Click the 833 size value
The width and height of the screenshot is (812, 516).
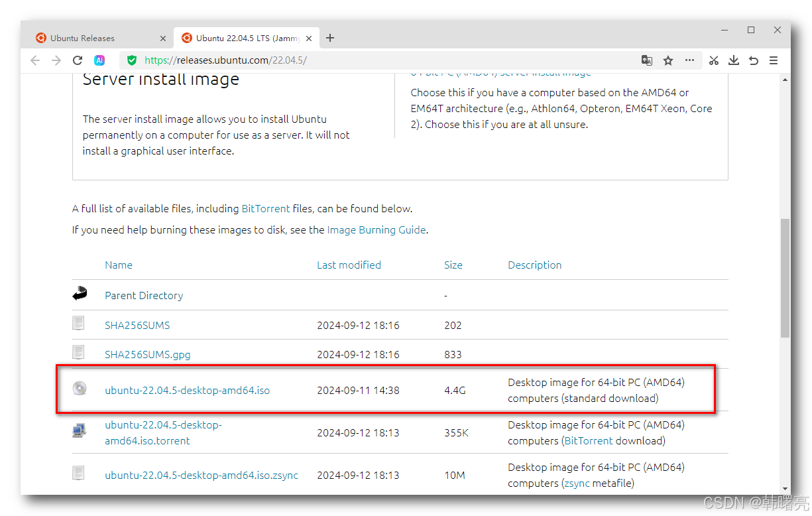pos(453,355)
